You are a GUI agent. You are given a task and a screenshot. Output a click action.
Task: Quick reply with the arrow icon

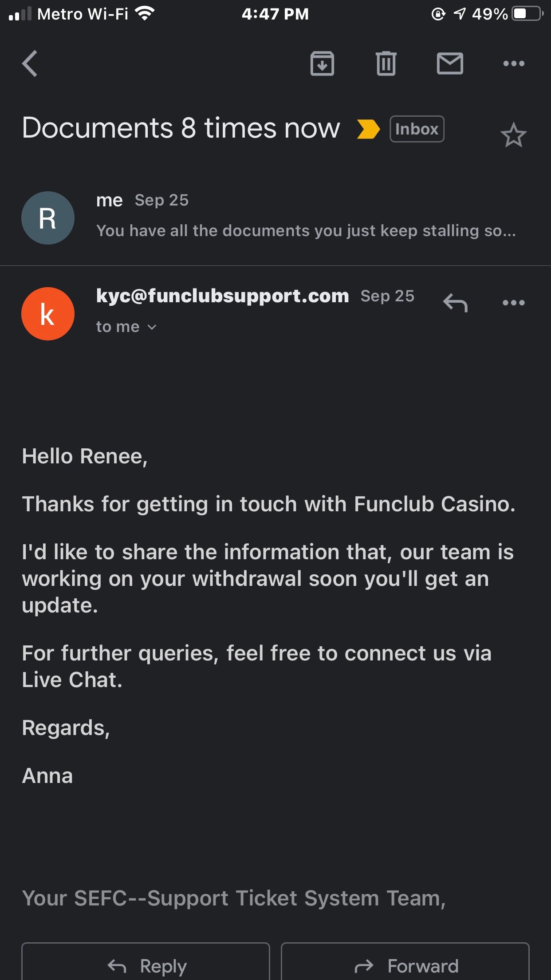click(455, 303)
